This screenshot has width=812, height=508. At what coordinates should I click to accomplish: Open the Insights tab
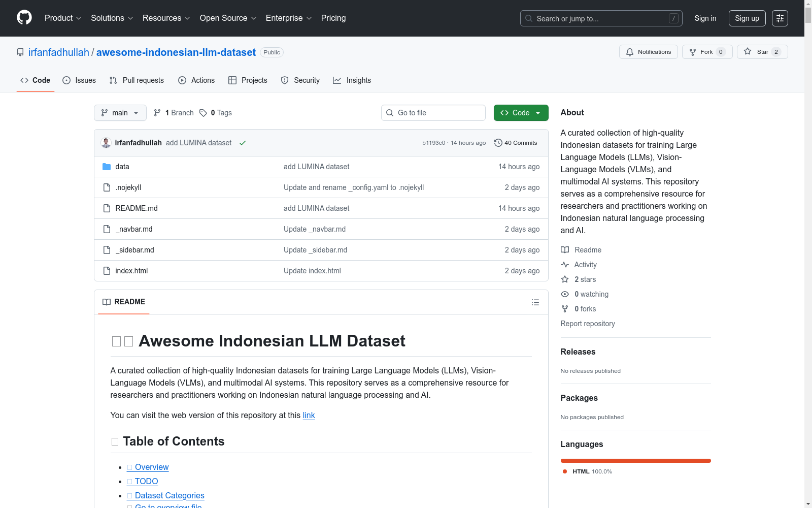tap(352, 80)
